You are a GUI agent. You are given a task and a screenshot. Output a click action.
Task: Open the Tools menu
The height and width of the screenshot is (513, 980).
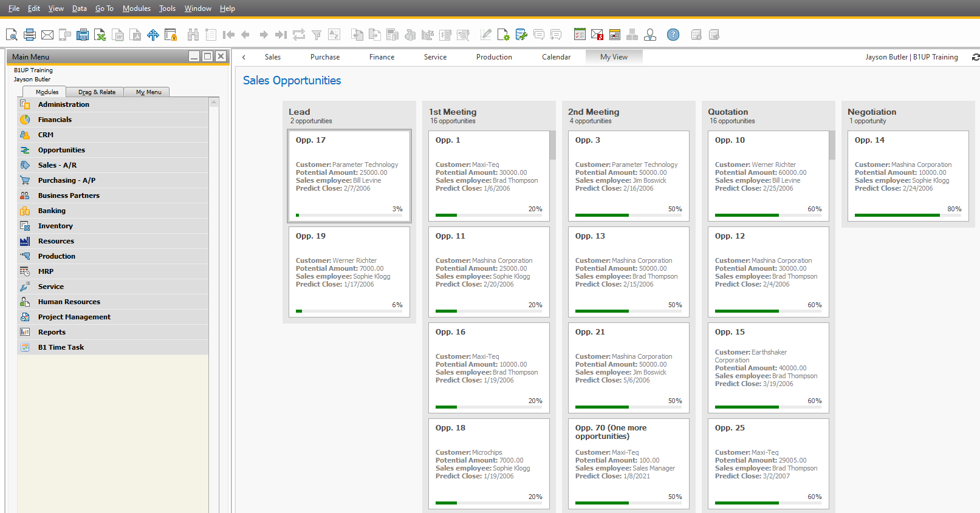click(x=167, y=8)
